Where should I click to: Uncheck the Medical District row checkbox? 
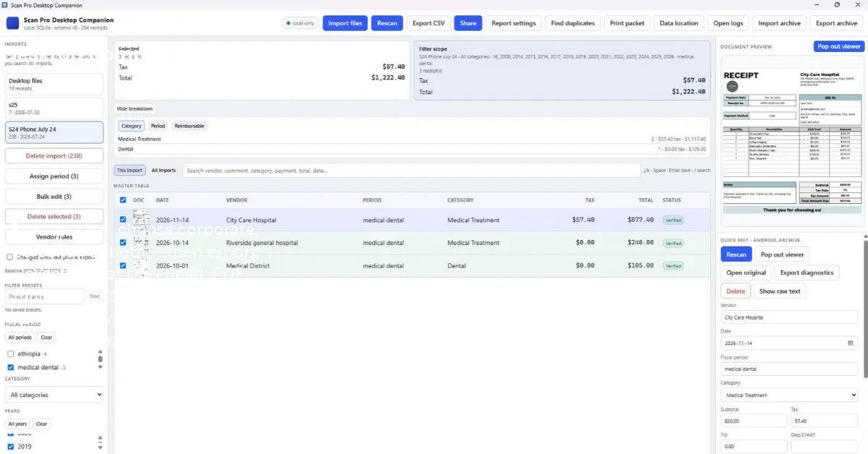[123, 266]
